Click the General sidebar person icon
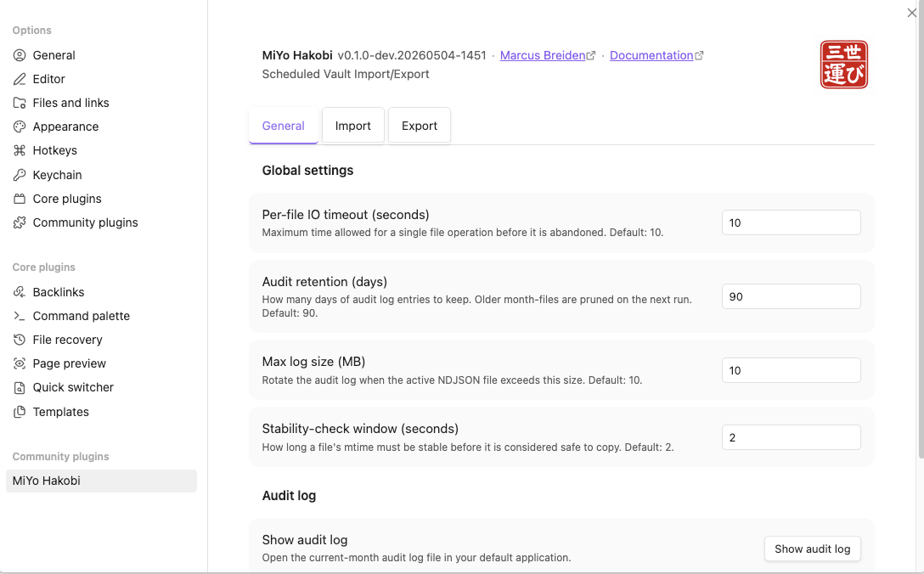 (x=20, y=55)
